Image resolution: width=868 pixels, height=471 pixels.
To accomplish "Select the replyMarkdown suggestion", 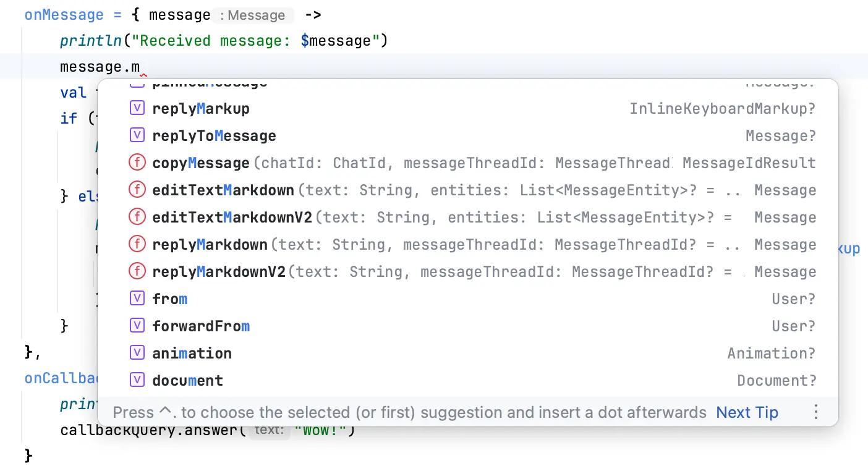I will point(210,244).
